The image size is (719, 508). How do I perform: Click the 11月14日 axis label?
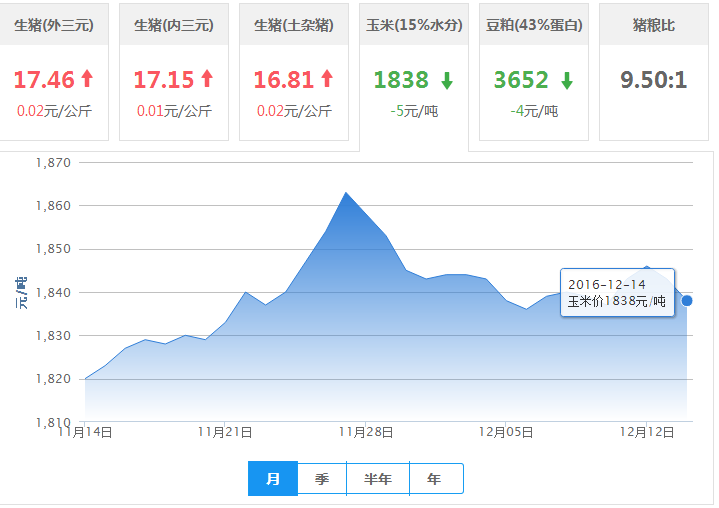85,432
